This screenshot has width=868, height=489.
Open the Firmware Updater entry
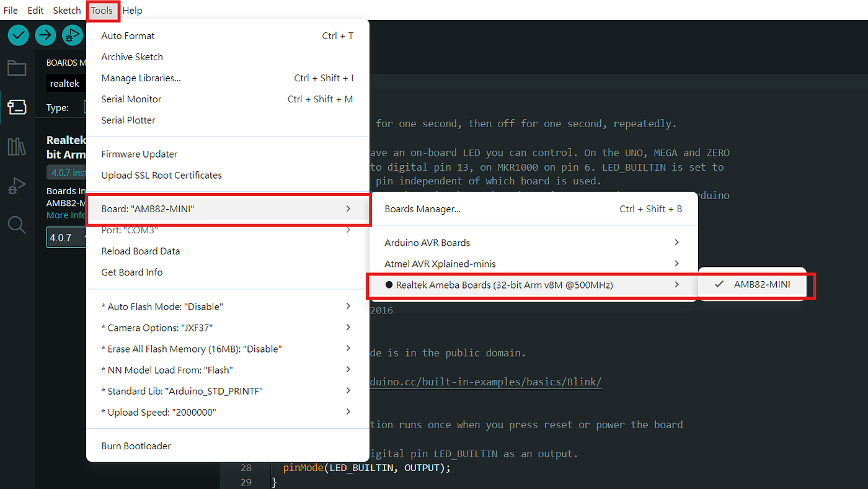[x=228, y=154]
